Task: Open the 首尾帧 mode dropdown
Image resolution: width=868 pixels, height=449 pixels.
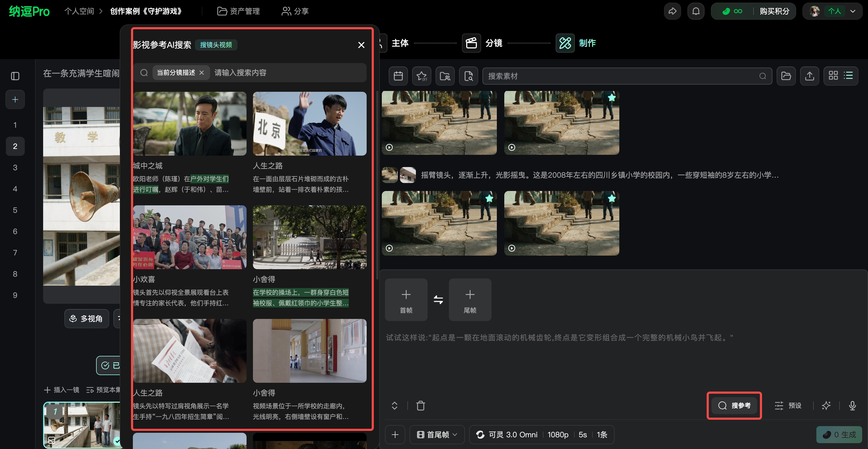Action: (437, 435)
